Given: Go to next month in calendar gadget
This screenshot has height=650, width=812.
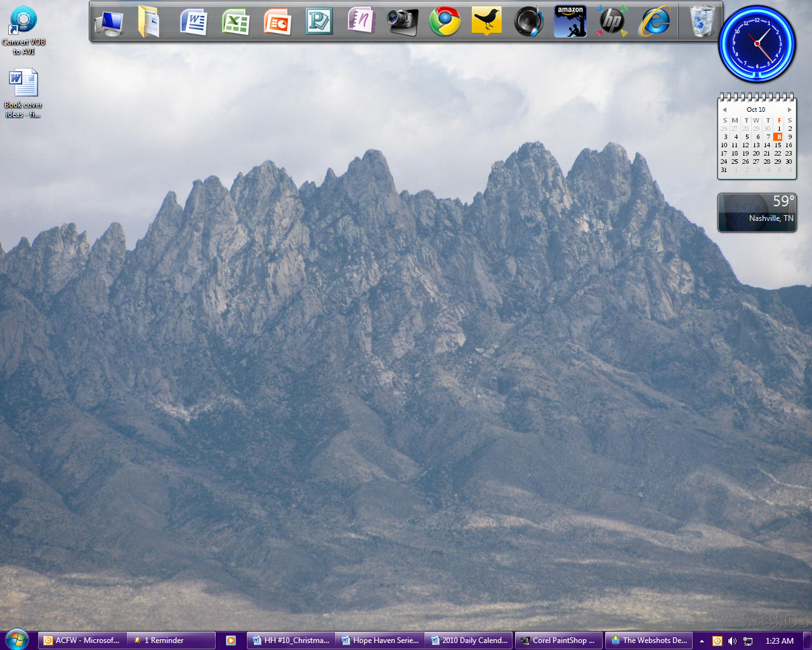Looking at the screenshot, I should pos(789,110).
